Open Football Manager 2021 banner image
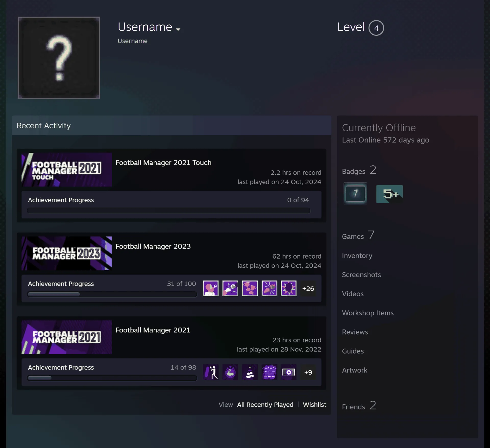 point(67,337)
